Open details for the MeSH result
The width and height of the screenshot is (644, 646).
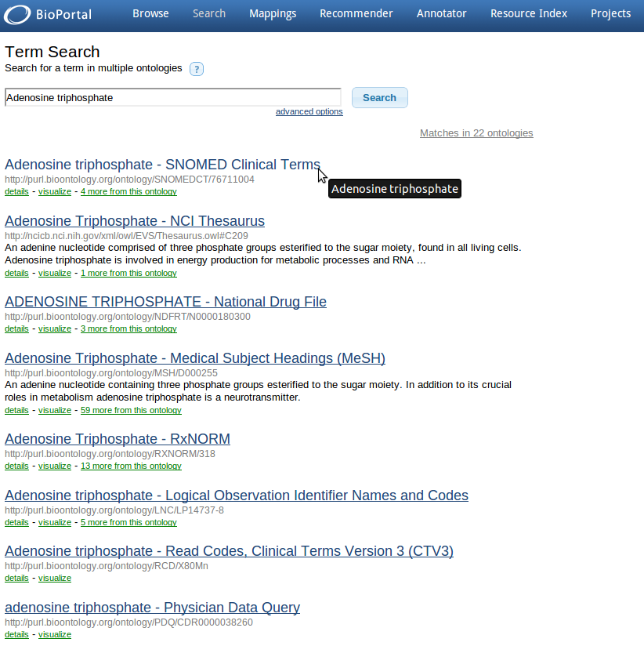(x=16, y=410)
